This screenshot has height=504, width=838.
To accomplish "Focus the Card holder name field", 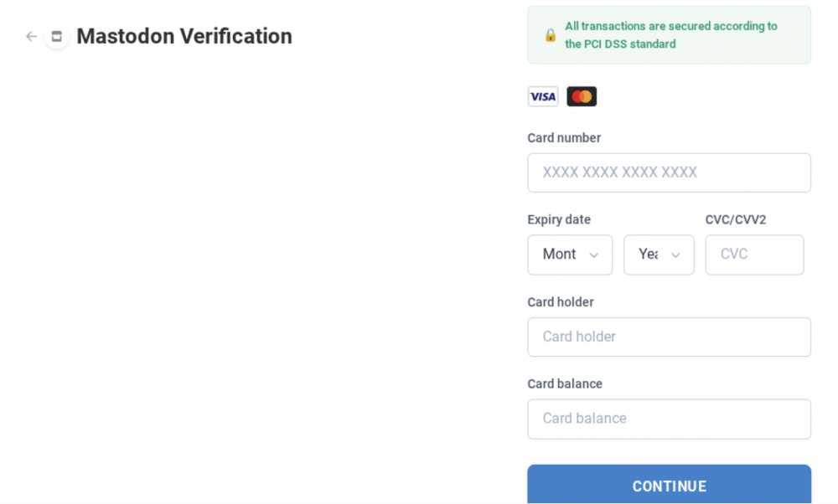I will tap(669, 337).
